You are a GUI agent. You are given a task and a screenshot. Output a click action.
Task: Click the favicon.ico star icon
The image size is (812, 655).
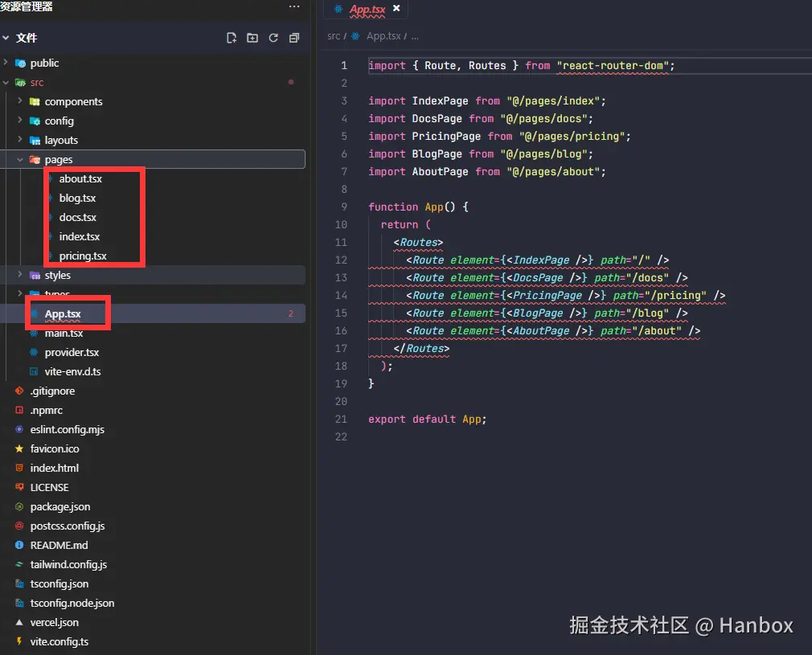(19, 448)
